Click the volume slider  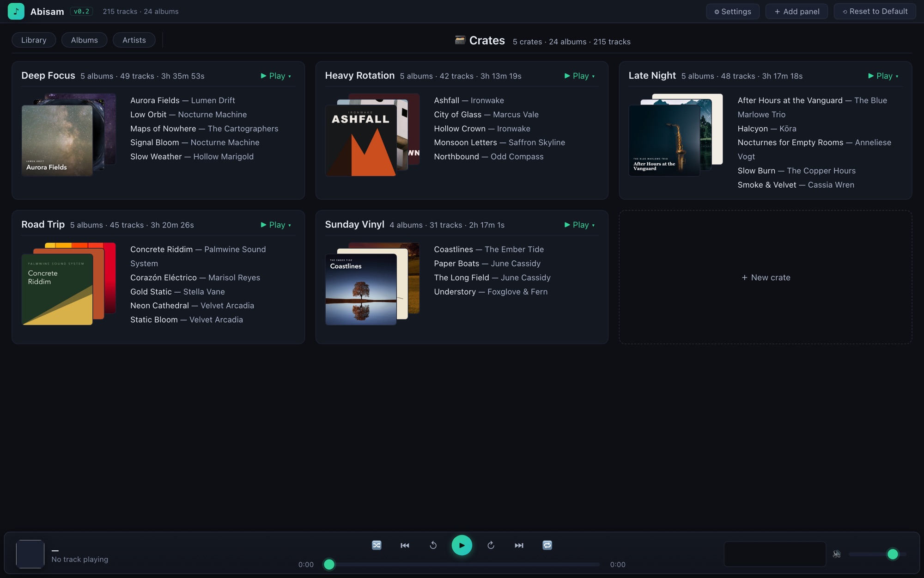[877, 553]
